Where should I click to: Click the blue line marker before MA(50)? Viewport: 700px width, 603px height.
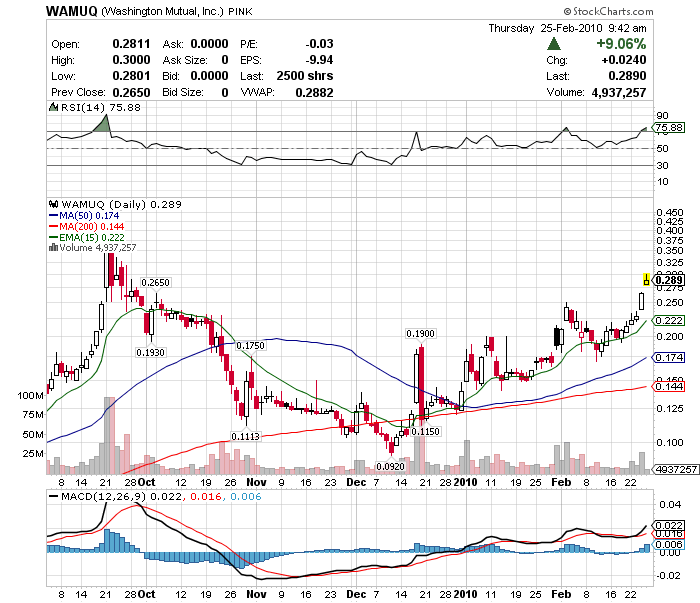click(53, 216)
